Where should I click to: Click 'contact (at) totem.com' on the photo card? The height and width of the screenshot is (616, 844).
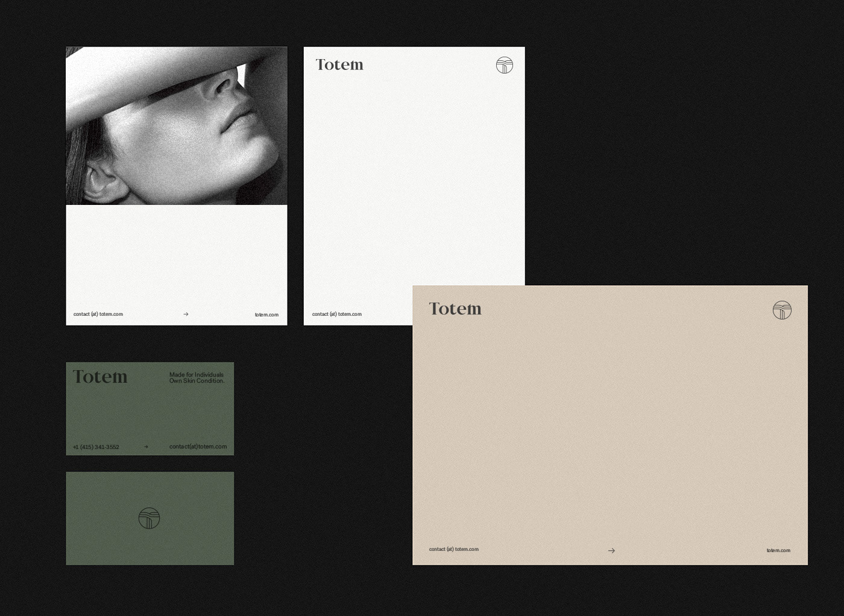(x=98, y=314)
